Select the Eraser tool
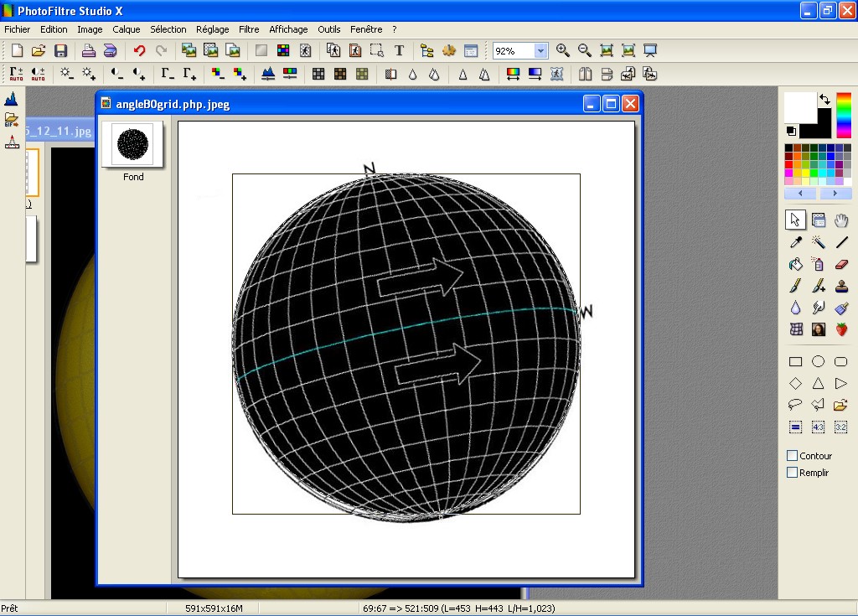The height and width of the screenshot is (616, 858). (x=841, y=265)
